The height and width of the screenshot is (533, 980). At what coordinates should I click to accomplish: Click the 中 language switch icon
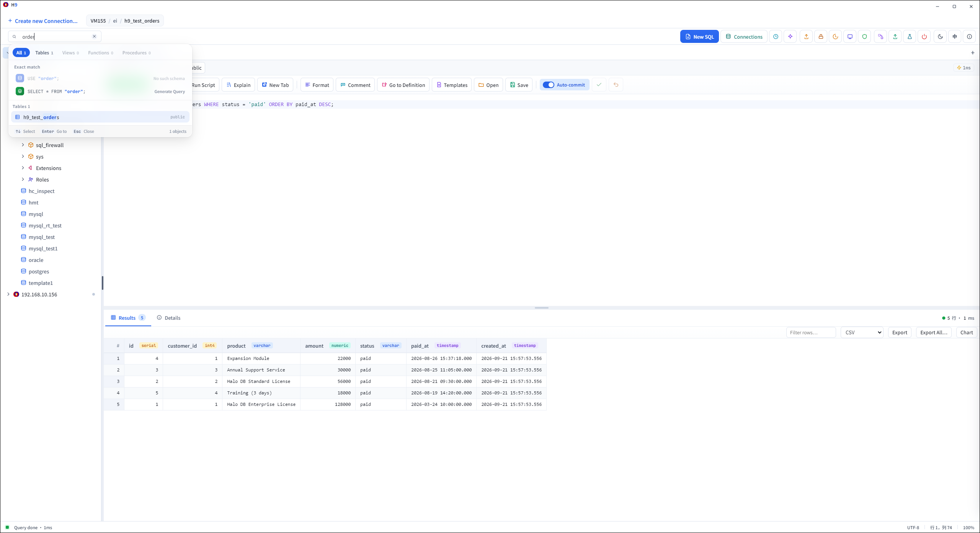click(955, 37)
